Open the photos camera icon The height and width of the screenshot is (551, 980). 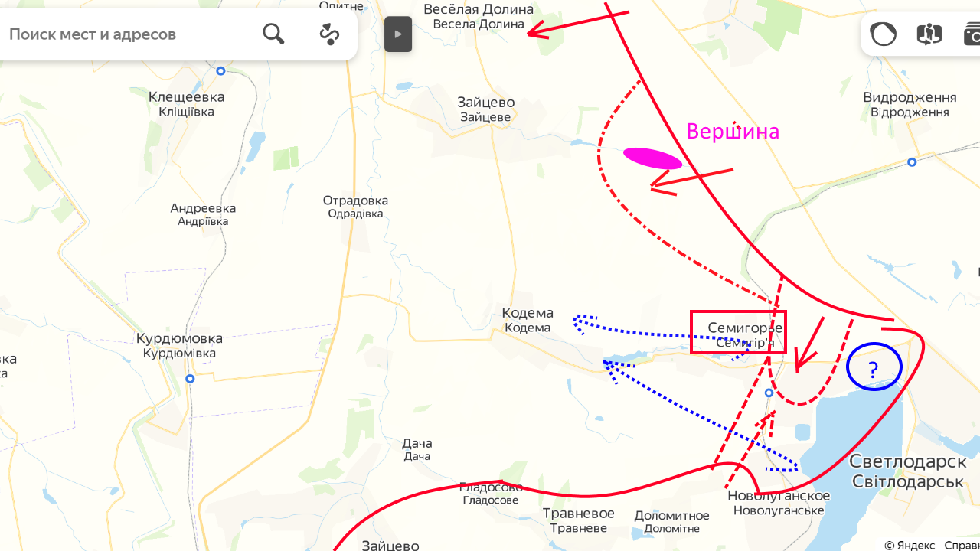972,34
